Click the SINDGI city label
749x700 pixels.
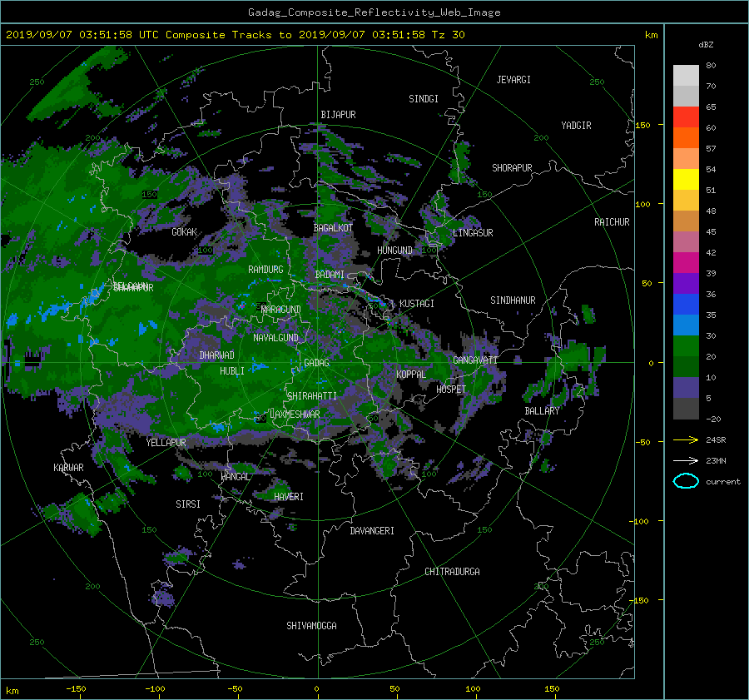point(424,99)
